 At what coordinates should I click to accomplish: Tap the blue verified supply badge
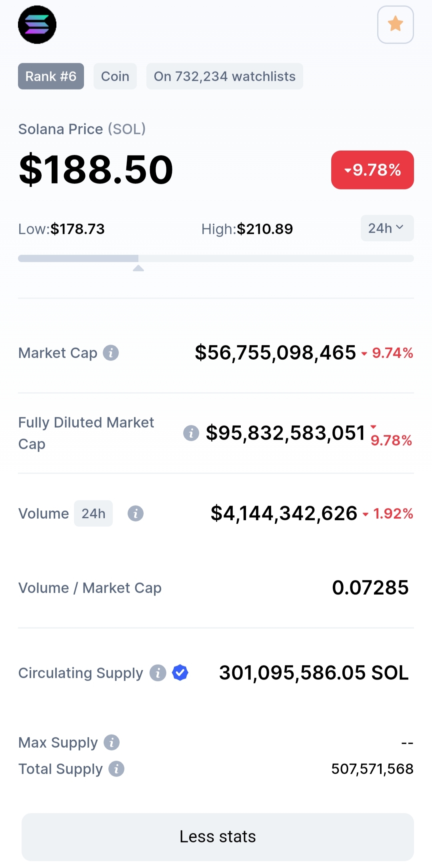pos(180,673)
